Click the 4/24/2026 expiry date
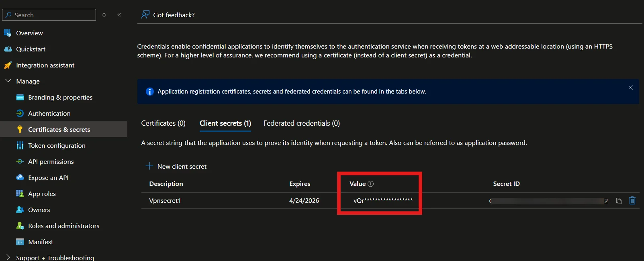644x261 pixels. [x=304, y=200]
